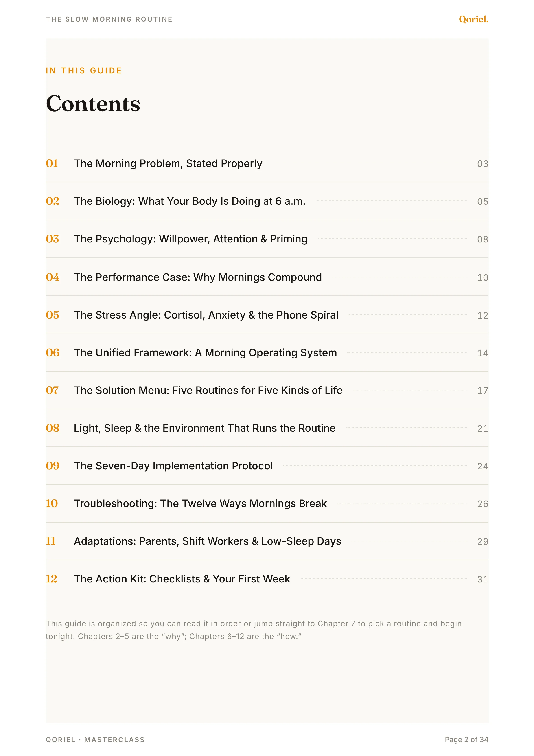Click the 'IN THIS GUIDE' label
The image size is (534, 756).
[84, 70]
